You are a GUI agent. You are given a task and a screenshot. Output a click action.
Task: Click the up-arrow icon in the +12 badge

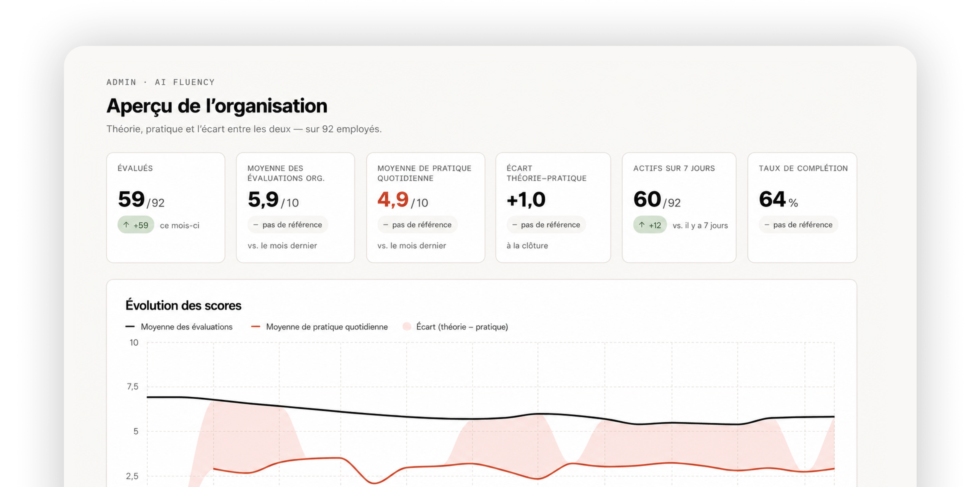642,225
